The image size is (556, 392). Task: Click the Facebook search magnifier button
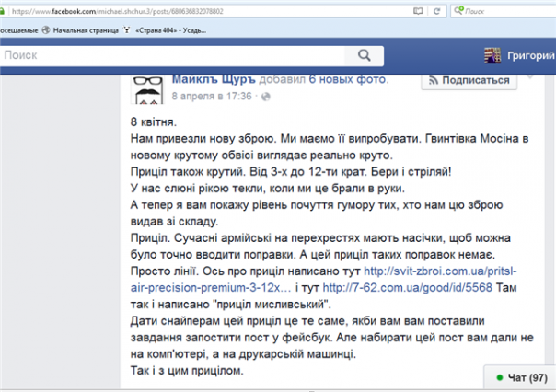[365, 55]
